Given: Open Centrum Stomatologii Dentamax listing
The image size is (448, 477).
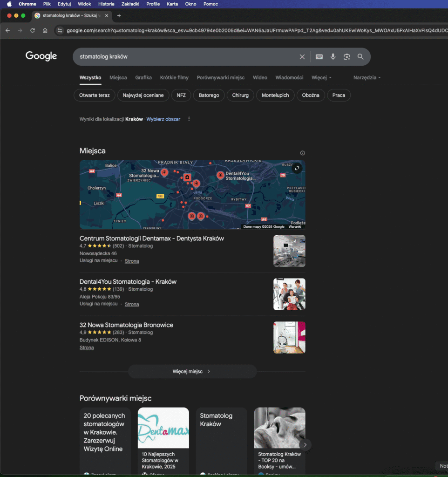Looking at the screenshot, I should (x=151, y=238).
